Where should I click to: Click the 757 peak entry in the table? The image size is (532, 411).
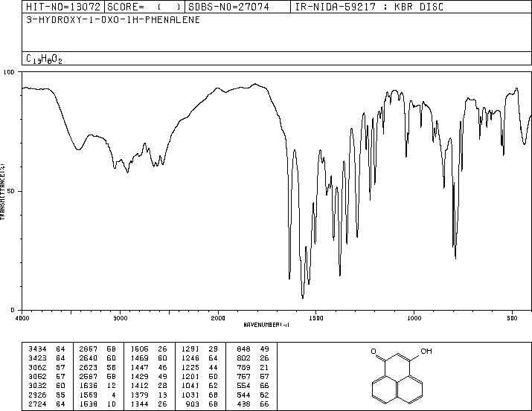coord(253,376)
